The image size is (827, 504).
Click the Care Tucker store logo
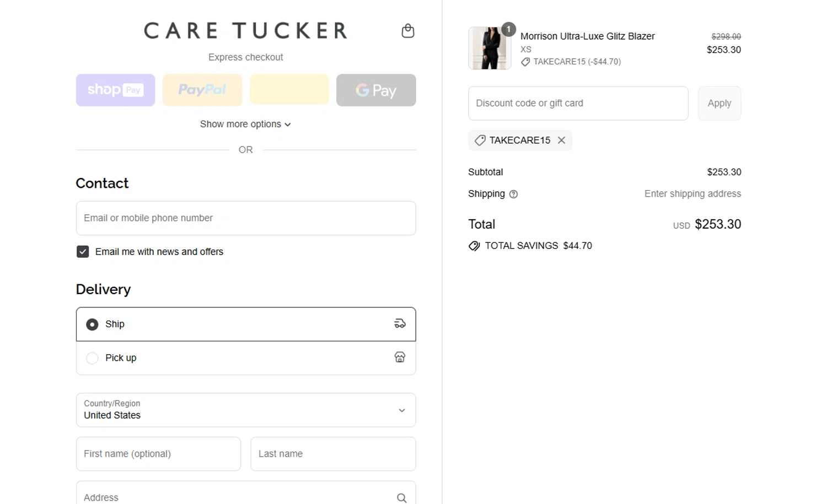pos(245,31)
